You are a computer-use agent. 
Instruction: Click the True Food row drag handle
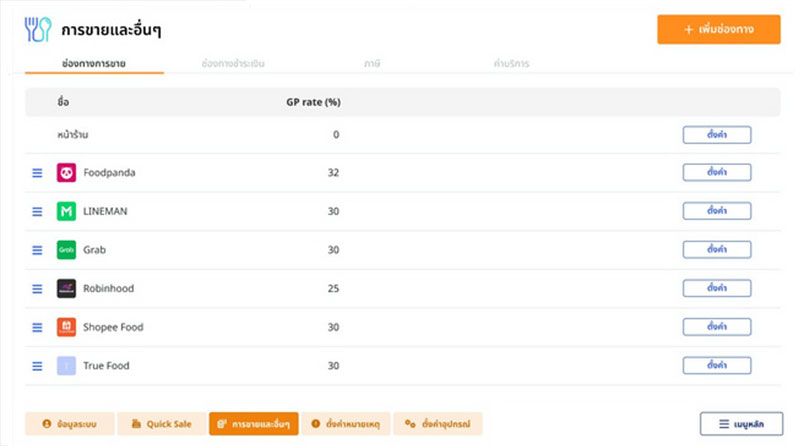tap(37, 366)
